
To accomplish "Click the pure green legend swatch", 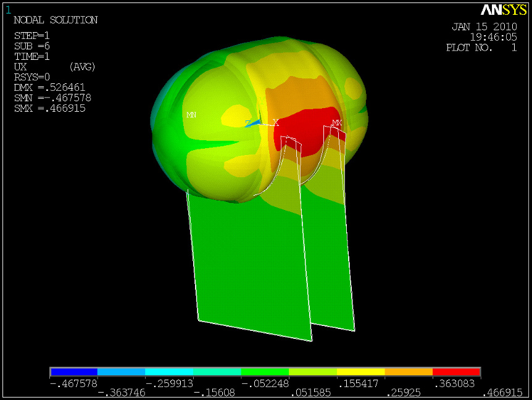I will [x=265, y=372].
